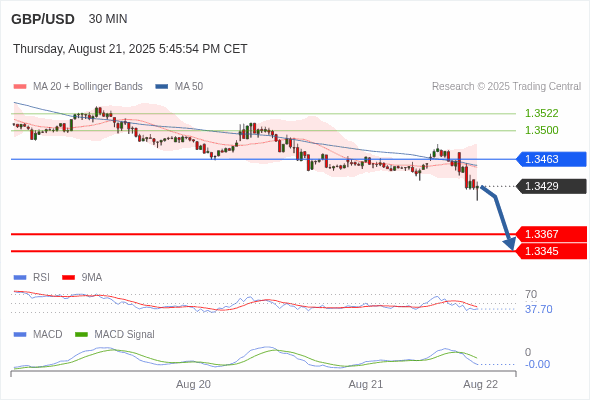Click the RSI value 37.70 label
This screenshot has width=590, height=400.
[538, 309]
